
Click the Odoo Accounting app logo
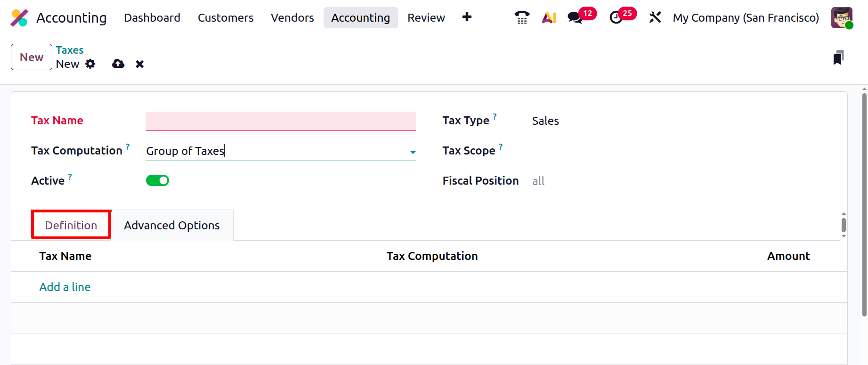coord(19,18)
